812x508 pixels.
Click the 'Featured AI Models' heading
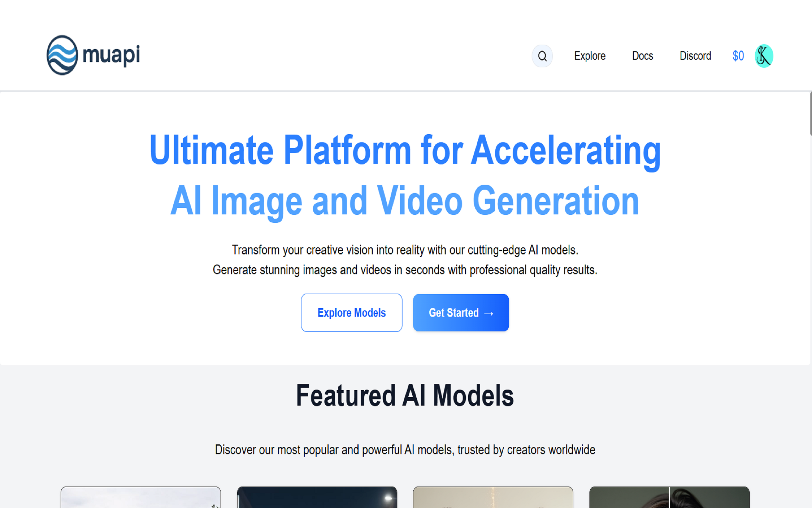pos(405,395)
